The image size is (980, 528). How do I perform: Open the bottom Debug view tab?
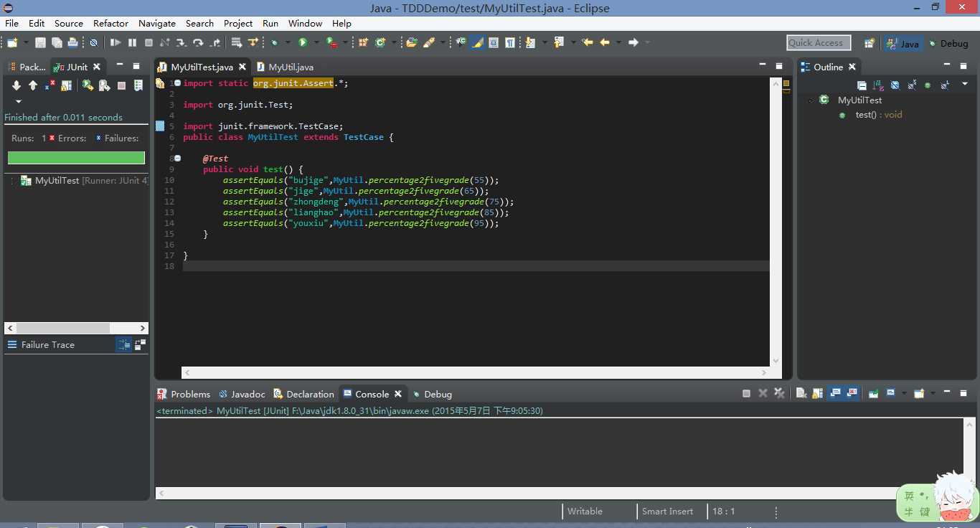(x=432, y=394)
